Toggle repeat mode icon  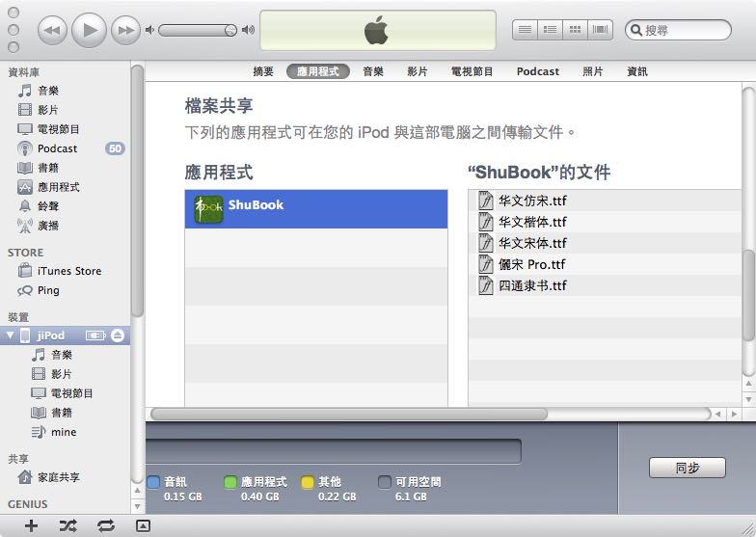[x=105, y=525]
